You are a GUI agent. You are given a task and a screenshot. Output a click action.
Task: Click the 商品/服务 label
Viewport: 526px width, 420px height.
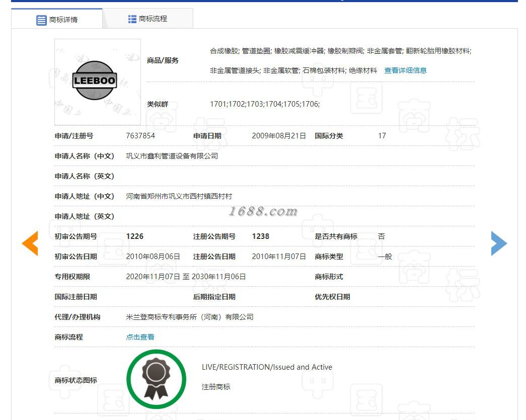pos(163,60)
